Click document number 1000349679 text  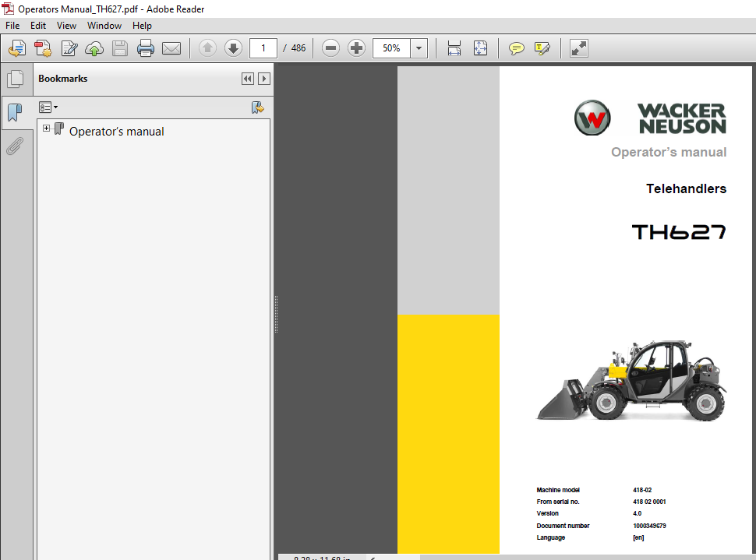tap(649, 526)
